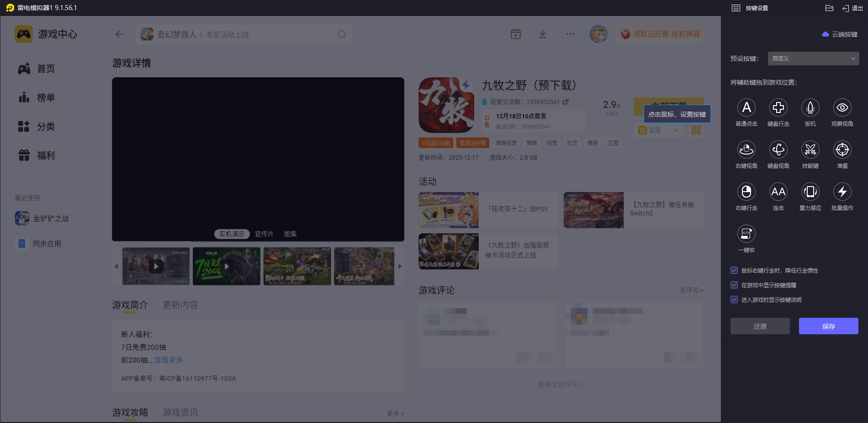The image size is (868, 423).
Task: Show next thumbnails with right arrow
Action: point(400,266)
